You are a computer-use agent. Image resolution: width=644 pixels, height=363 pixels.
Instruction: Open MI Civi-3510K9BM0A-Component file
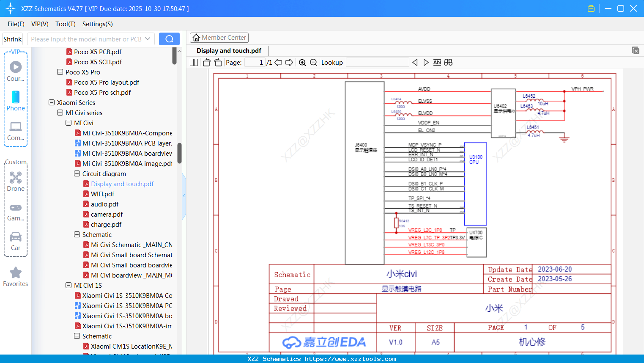[123, 133]
